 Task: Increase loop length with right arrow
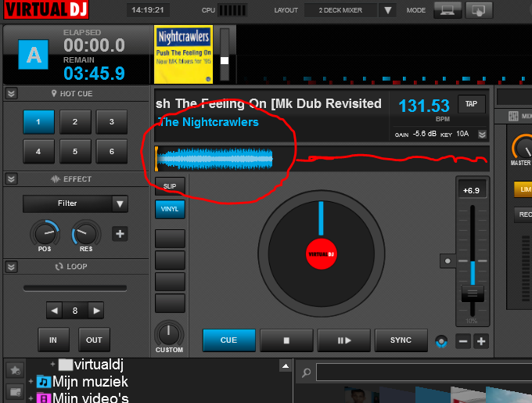pyautogui.click(x=96, y=311)
